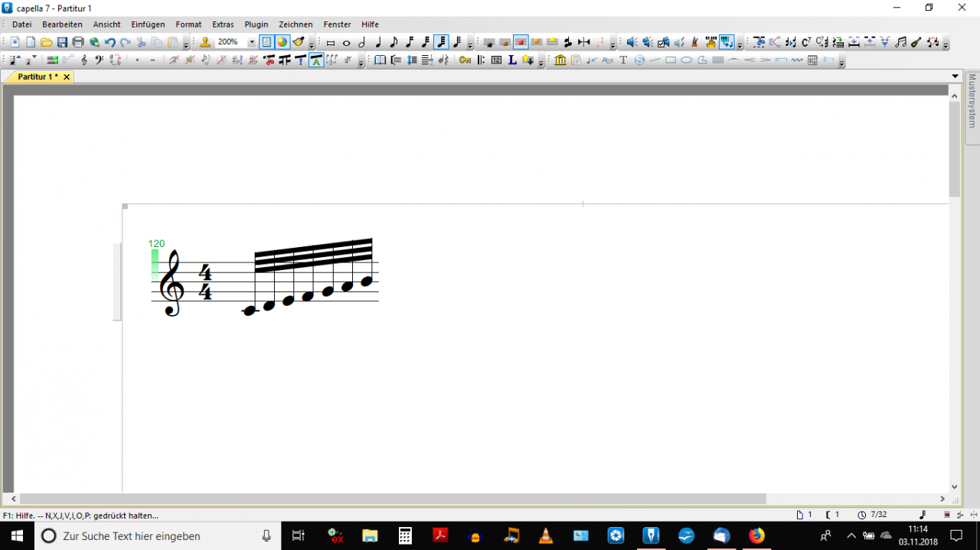This screenshot has width=980, height=550.
Task: Click the grid table drawing icon
Action: pyautogui.click(x=812, y=60)
